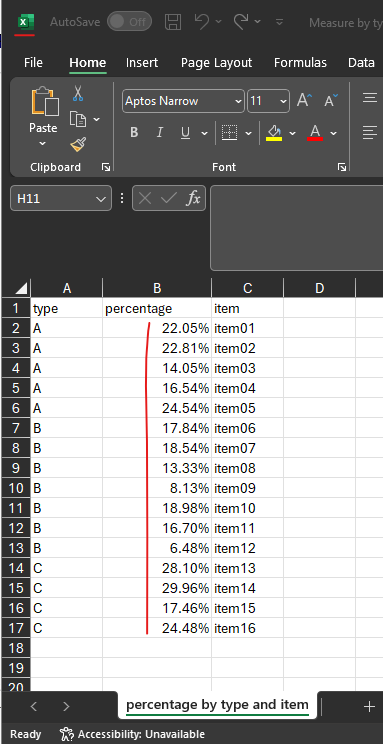
Task: Select the percentage by type and item sheet tab
Action: pyautogui.click(x=217, y=705)
